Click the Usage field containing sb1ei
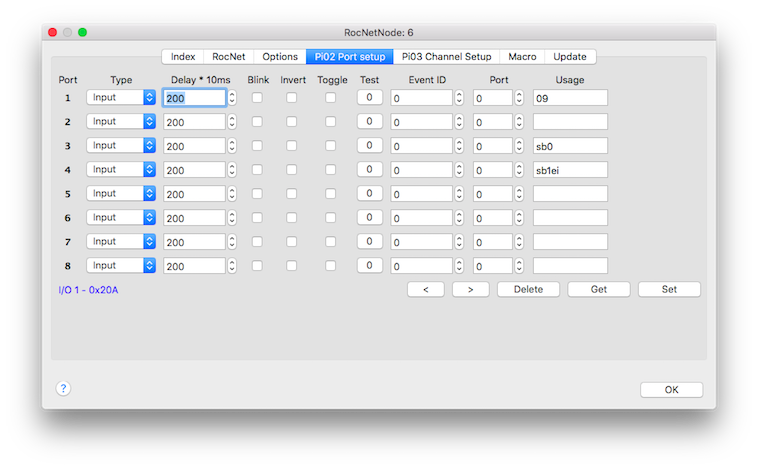This screenshot has height=469, width=758. (x=570, y=170)
